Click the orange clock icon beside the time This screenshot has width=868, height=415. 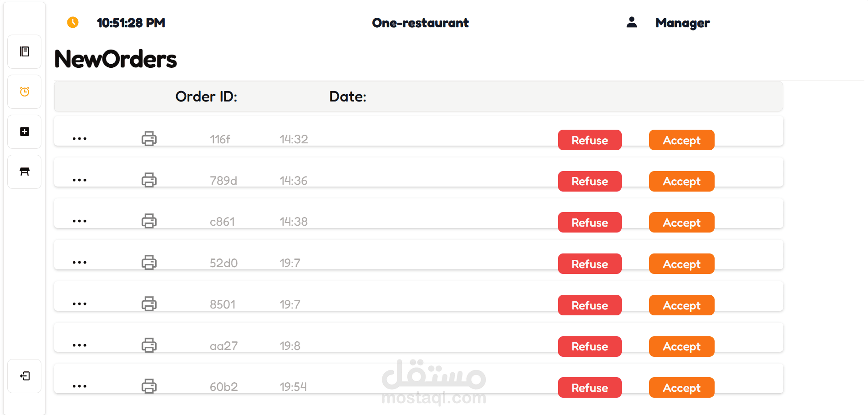73,22
